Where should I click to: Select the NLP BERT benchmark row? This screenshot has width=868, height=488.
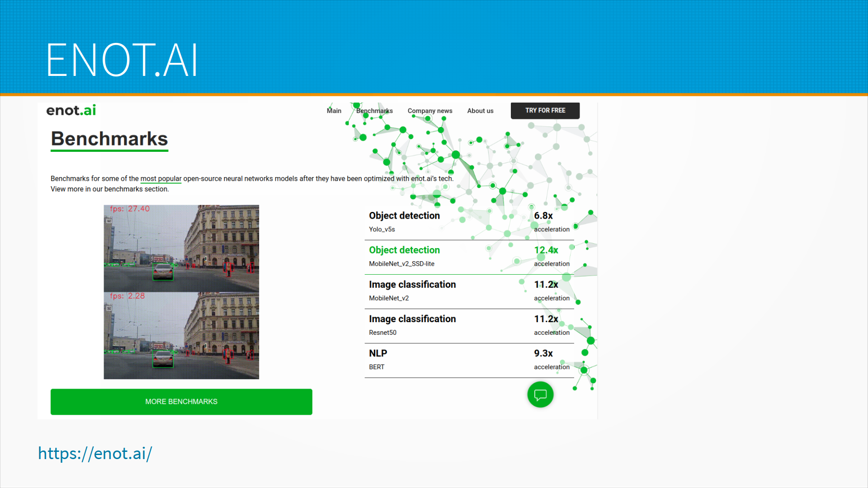[x=469, y=359]
